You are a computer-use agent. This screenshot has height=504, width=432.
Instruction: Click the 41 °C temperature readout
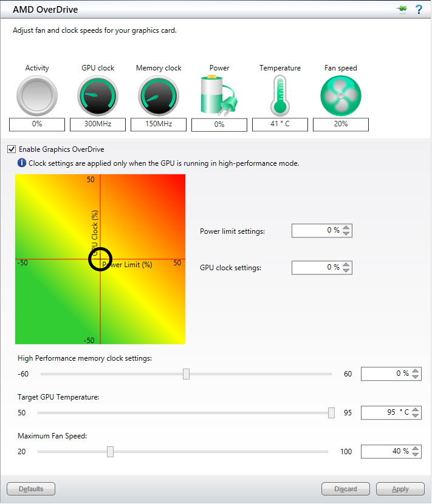(280, 124)
